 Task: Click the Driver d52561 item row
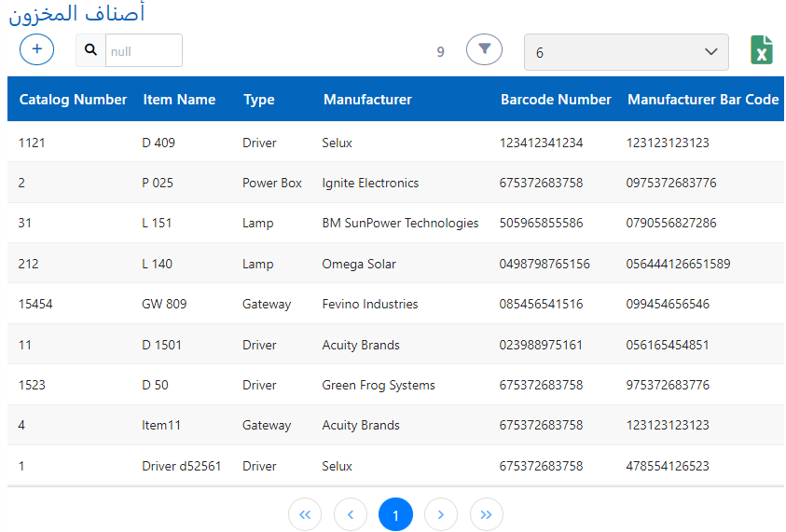tap(181, 466)
